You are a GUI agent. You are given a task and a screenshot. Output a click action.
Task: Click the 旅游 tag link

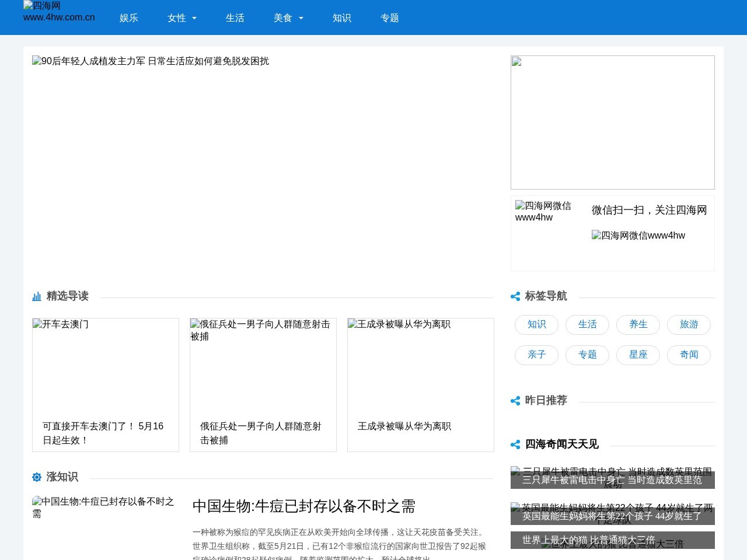689,325
